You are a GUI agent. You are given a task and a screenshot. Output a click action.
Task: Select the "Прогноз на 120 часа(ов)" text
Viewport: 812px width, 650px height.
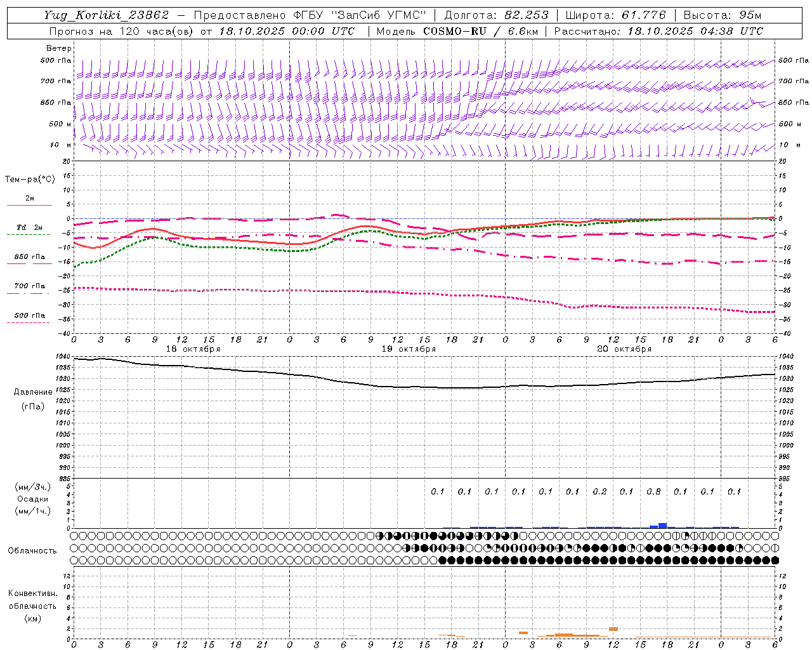pos(121,31)
